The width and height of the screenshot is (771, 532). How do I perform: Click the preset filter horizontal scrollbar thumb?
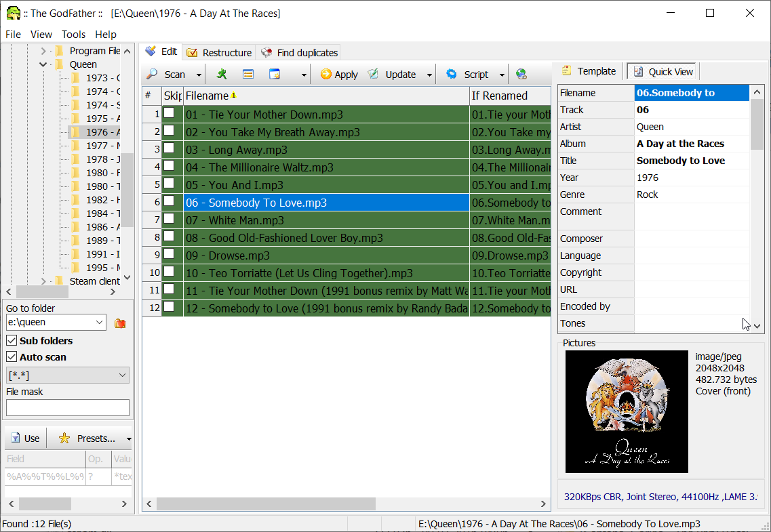45,504
